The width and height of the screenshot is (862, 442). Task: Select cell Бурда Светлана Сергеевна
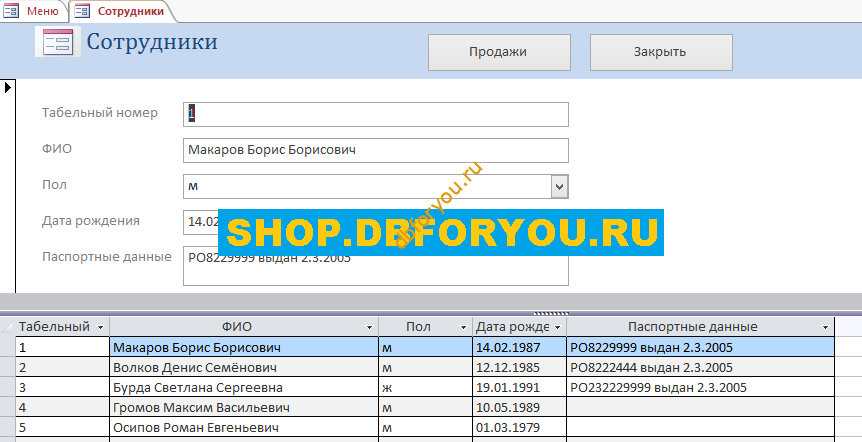pos(244,388)
